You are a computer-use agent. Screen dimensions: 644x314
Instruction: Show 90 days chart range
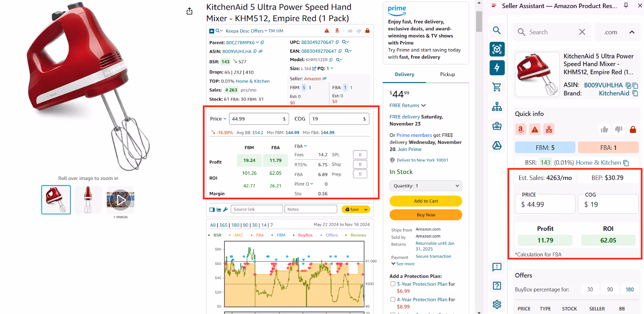[246, 225]
